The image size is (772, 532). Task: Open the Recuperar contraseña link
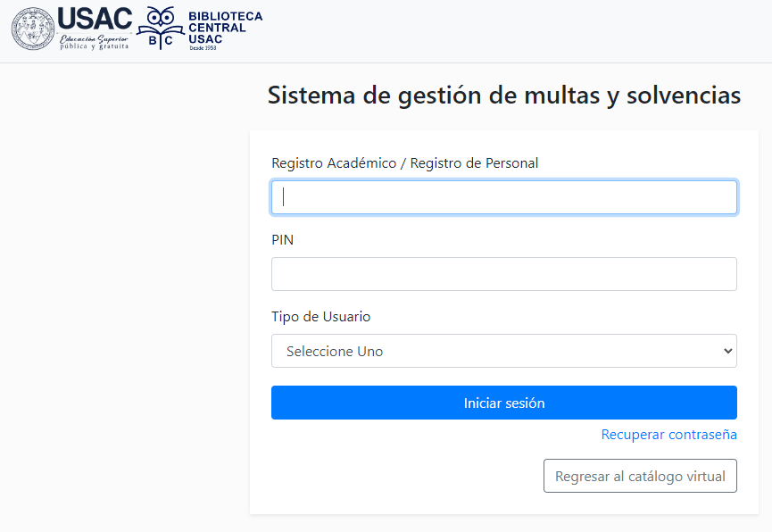668,435
